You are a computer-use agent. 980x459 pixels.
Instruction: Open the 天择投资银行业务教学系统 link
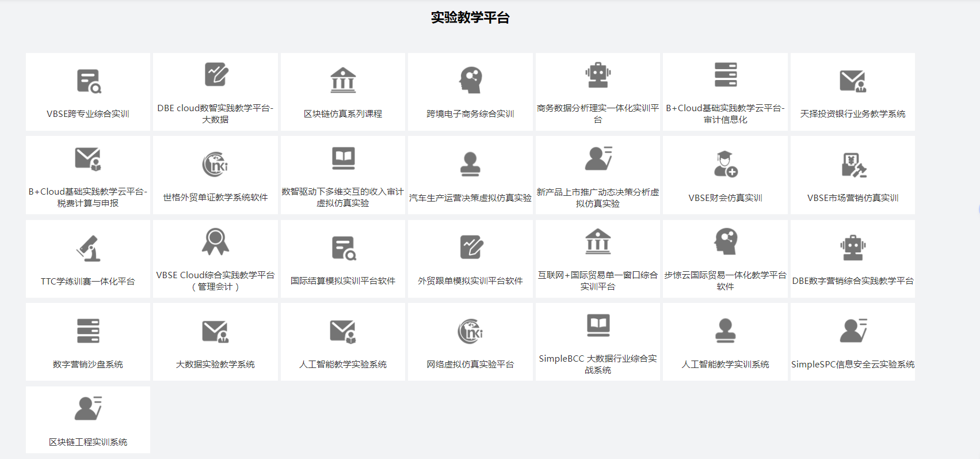click(852, 114)
